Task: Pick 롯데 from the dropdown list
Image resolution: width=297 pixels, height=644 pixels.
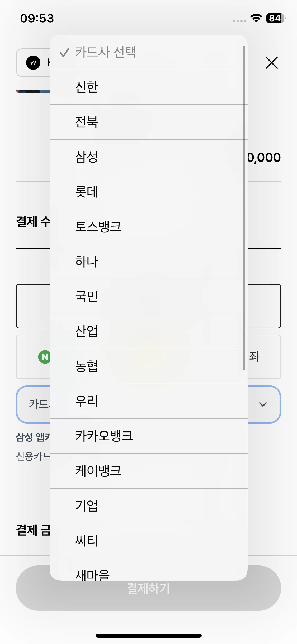Action: (x=148, y=192)
